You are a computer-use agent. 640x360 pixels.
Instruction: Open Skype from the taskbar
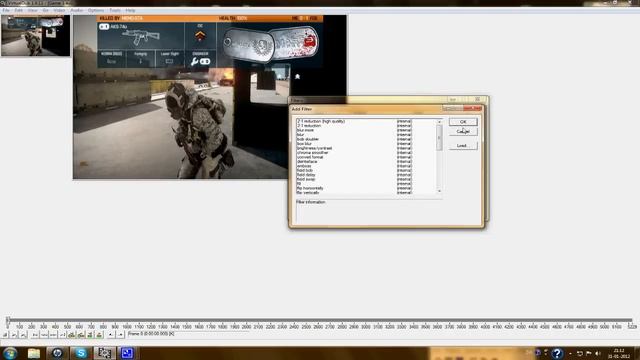click(81, 353)
